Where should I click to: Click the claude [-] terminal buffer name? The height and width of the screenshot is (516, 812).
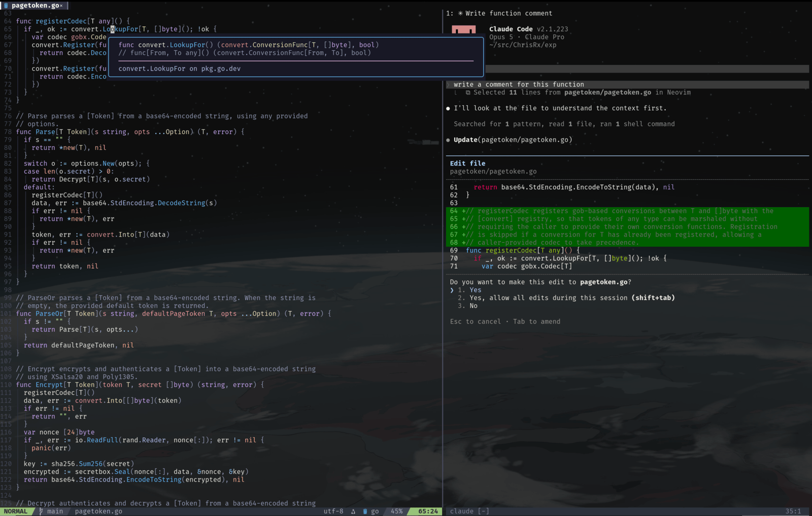[469, 511]
